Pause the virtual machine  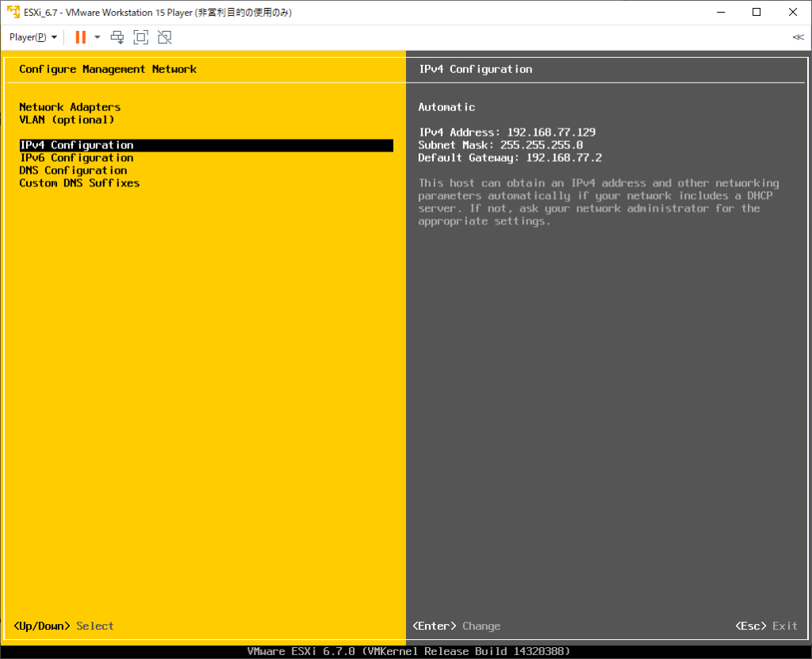pos(80,37)
